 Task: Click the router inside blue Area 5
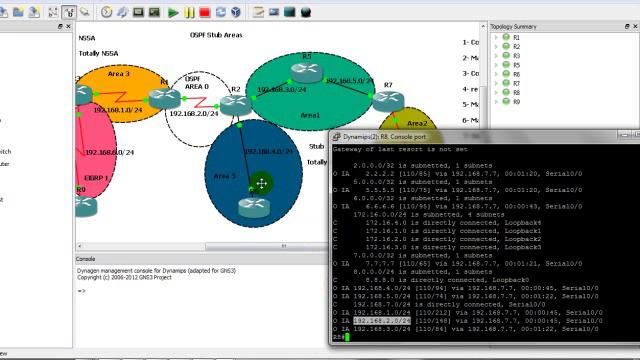click(x=253, y=207)
